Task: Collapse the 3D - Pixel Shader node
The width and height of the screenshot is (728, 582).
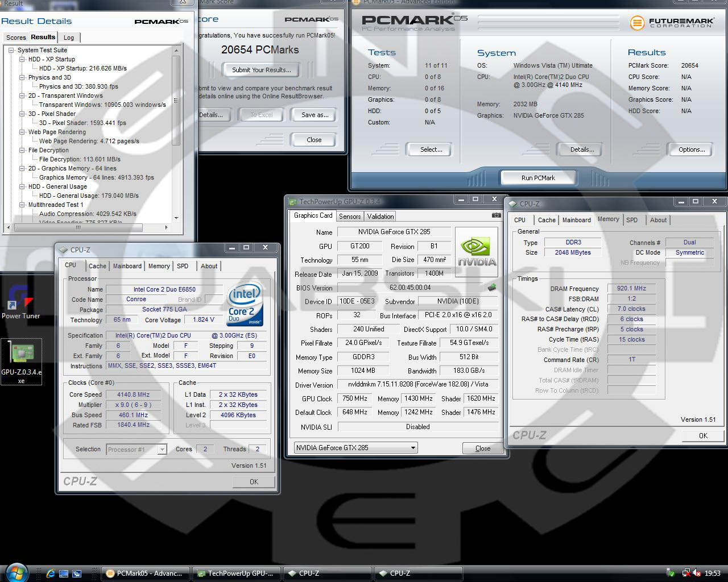Action: point(22,114)
